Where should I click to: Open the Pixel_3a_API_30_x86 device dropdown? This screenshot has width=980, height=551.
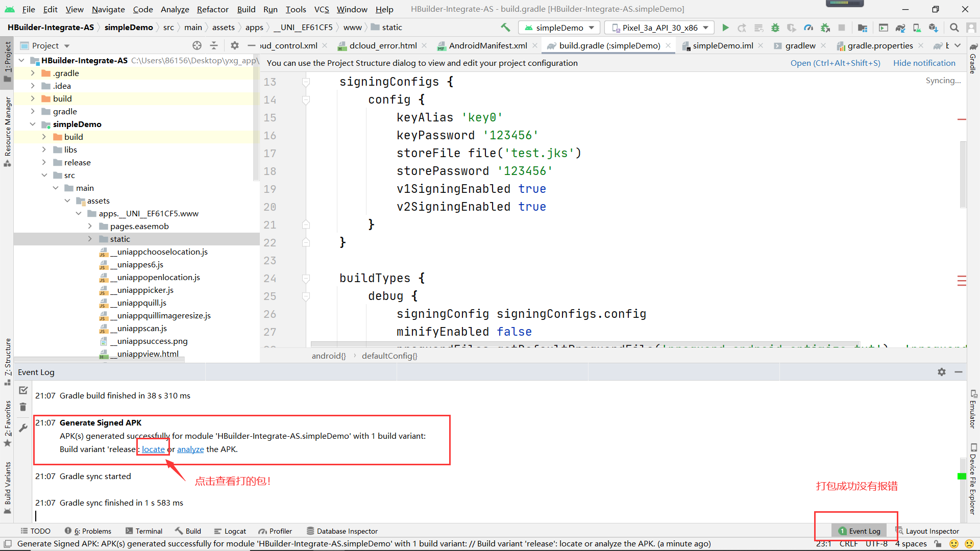point(660,28)
